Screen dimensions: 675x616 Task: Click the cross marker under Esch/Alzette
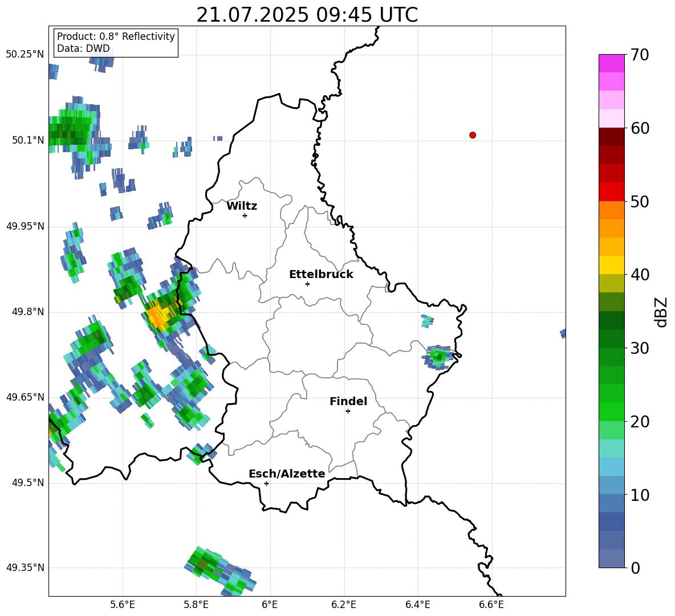tap(266, 483)
